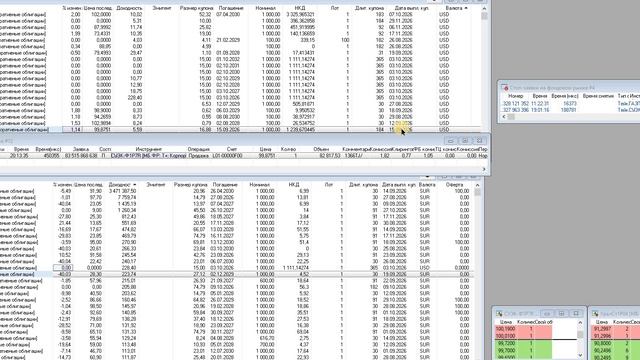Click trades window horizontal scroll right arrow
640x360 pixels.
coord(484,169)
